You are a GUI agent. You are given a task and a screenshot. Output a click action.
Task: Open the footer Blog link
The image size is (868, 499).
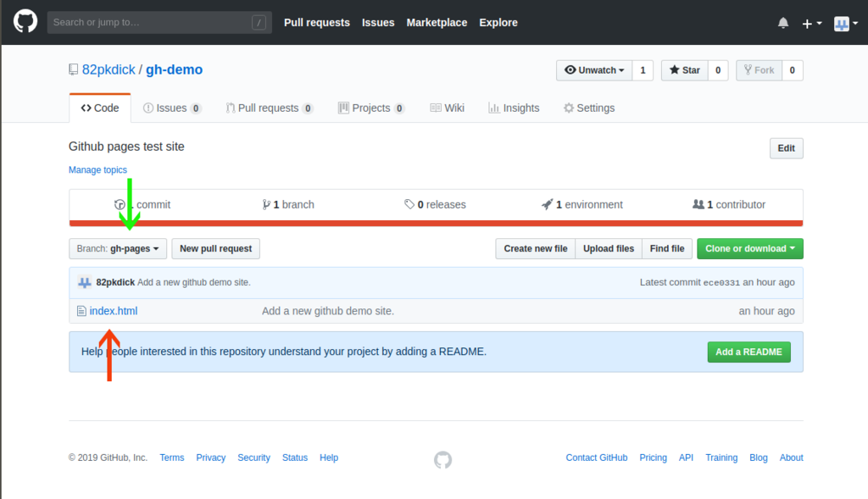point(759,457)
